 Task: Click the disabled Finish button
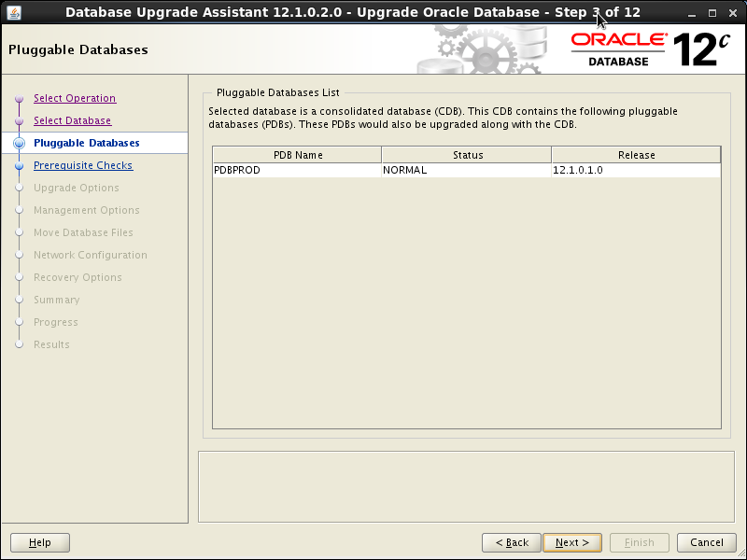point(639,542)
